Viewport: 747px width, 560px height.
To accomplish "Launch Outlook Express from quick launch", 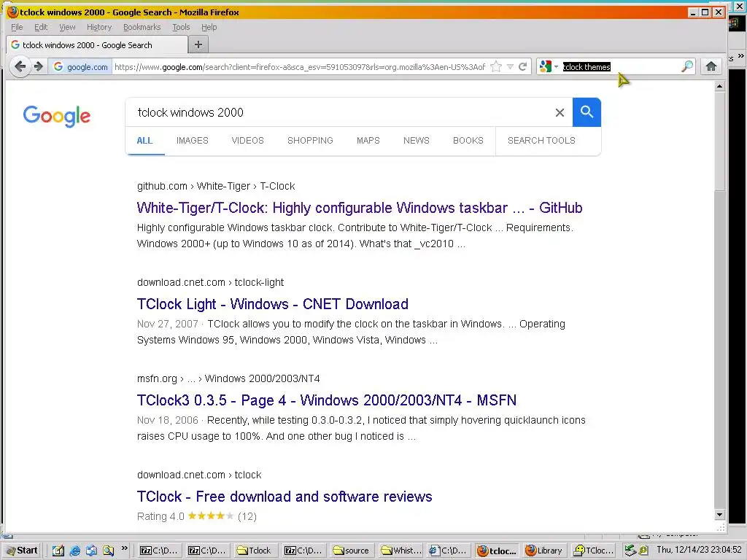I will coord(91,551).
